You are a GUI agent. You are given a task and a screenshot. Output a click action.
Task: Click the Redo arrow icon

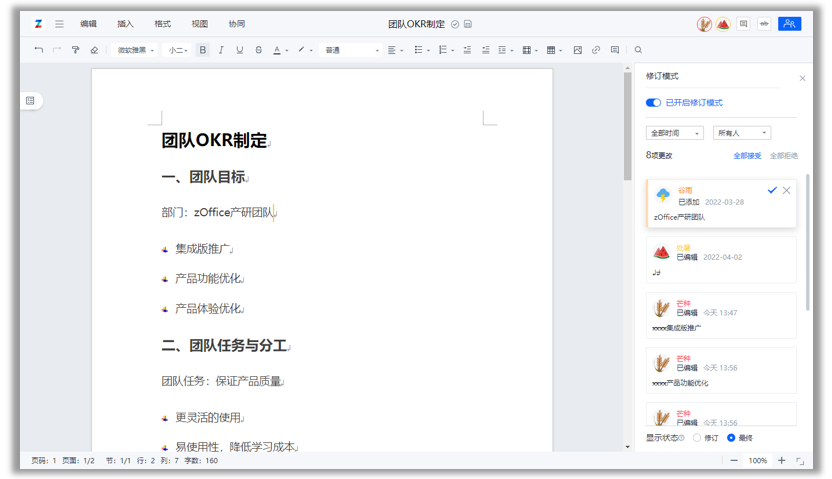[57, 50]
